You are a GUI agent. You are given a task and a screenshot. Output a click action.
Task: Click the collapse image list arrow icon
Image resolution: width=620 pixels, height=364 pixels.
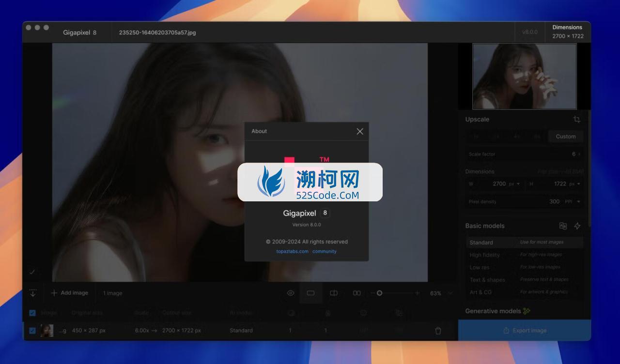click(x=33, y=293)
